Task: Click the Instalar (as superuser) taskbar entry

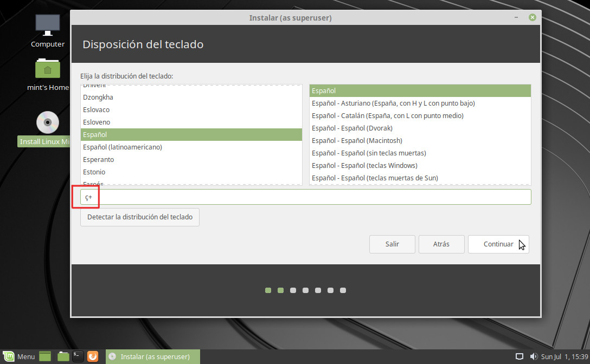Action: tap(153, 356)
